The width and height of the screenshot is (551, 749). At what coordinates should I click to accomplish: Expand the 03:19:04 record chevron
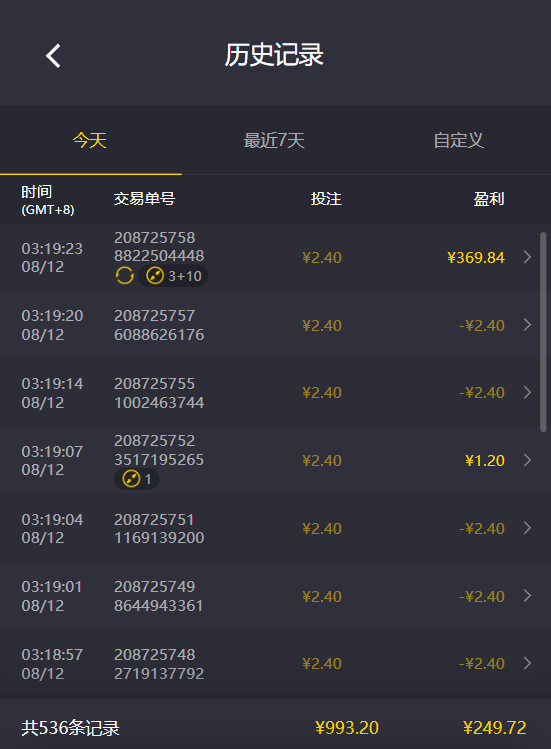(x=527, y=528)
